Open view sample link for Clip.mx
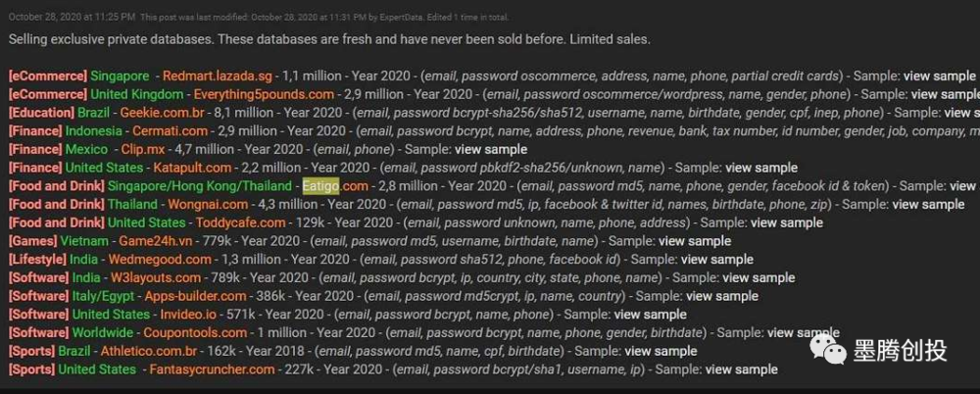This screenshot has height=394, width=980. pos(491,150)
